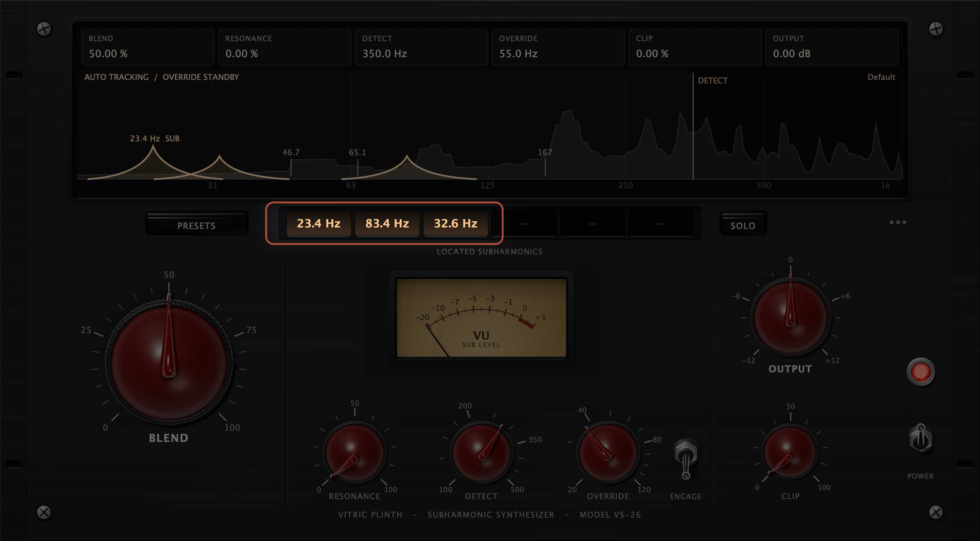Click the AUTO TRACKING status text
Image resolution: width=980 pixels, height=541 pixels.
pos(116,77)
